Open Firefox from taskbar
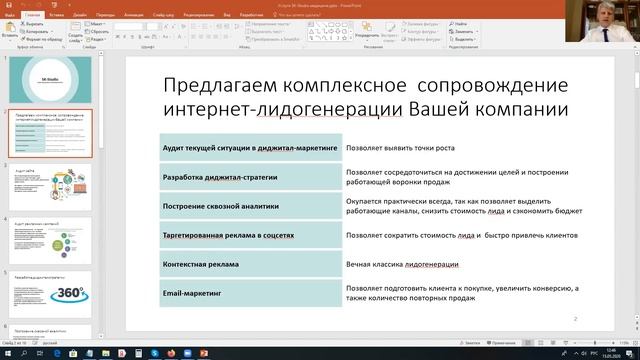The width and height of the screenshot is (640, 360). point(171,353)
